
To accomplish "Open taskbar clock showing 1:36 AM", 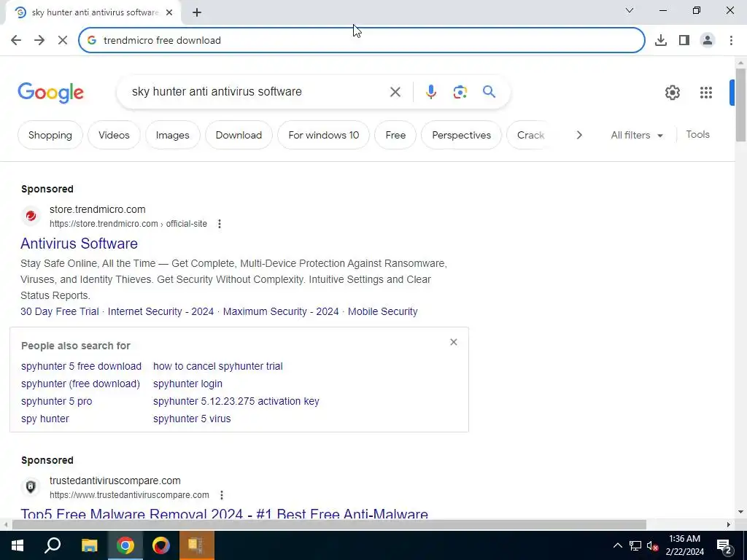I will pos(684,545).
